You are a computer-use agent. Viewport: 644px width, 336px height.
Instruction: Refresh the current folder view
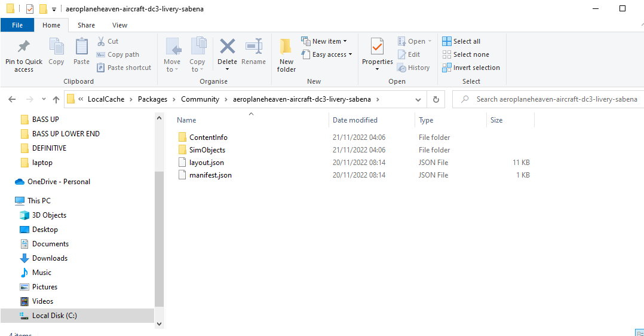pyautogui.click(x=436, y=99)
